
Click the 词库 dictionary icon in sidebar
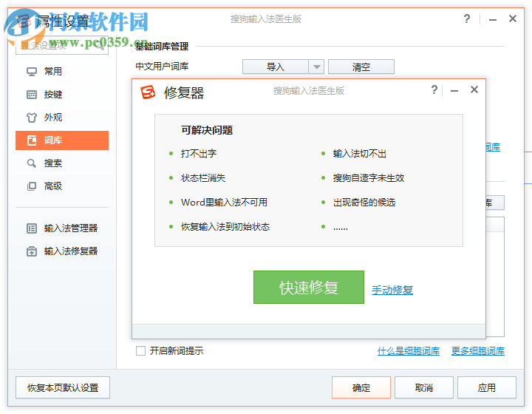tap(32, 140)
